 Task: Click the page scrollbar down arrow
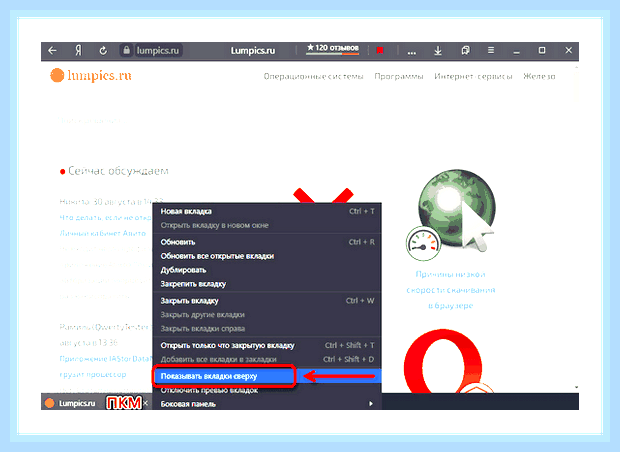point(576,387)
